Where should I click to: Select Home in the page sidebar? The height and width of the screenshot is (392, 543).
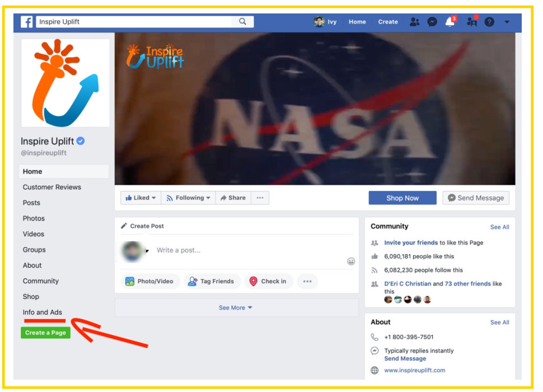(64, 171)
